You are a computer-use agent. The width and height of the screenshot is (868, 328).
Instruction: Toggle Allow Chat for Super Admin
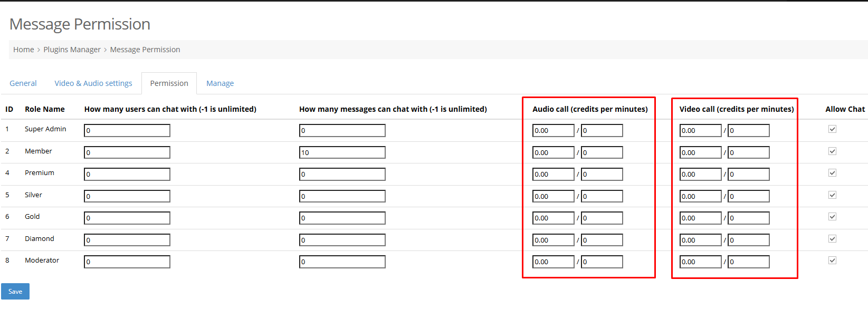[832, 129]
